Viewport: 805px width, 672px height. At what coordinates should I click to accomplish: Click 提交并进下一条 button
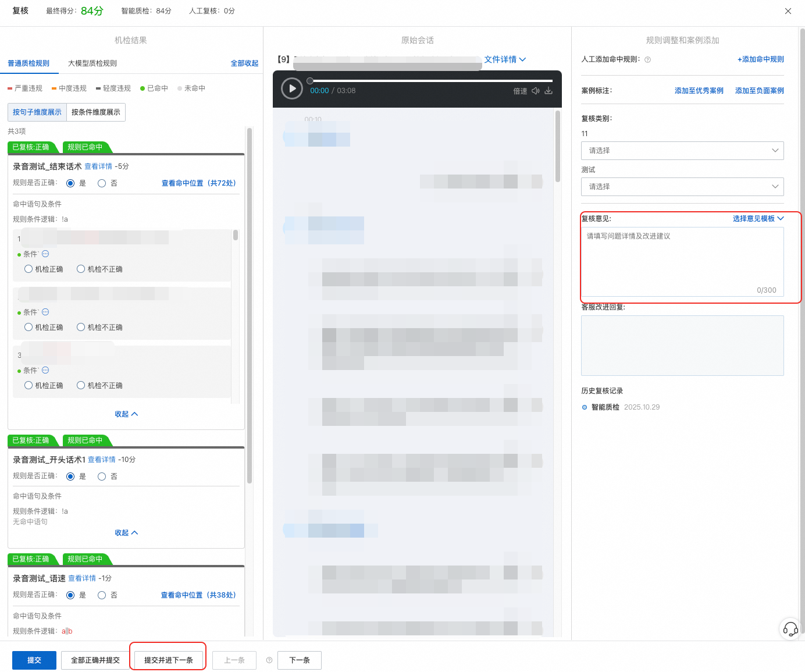[169, 660]
